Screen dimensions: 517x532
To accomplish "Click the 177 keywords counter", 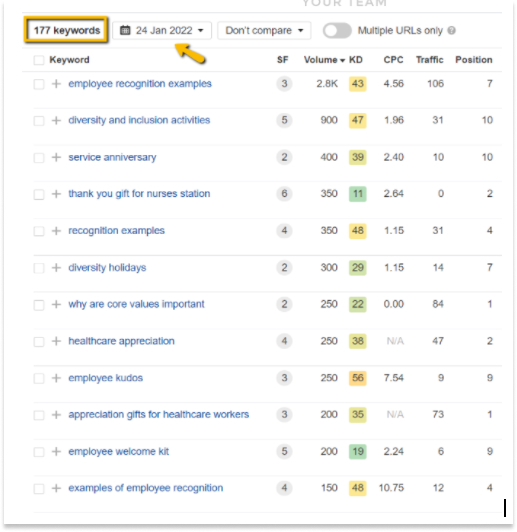I will (66, 30).
